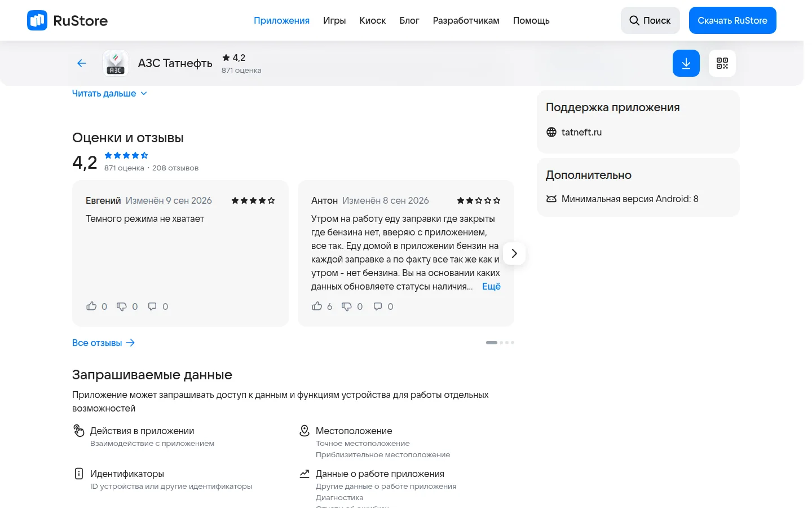Show the QR code for the app

coord(722,63)
